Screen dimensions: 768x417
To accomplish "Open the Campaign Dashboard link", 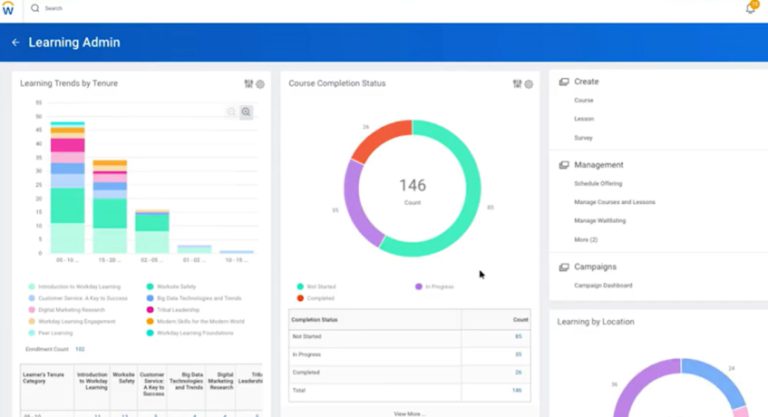I will [603, 286].
